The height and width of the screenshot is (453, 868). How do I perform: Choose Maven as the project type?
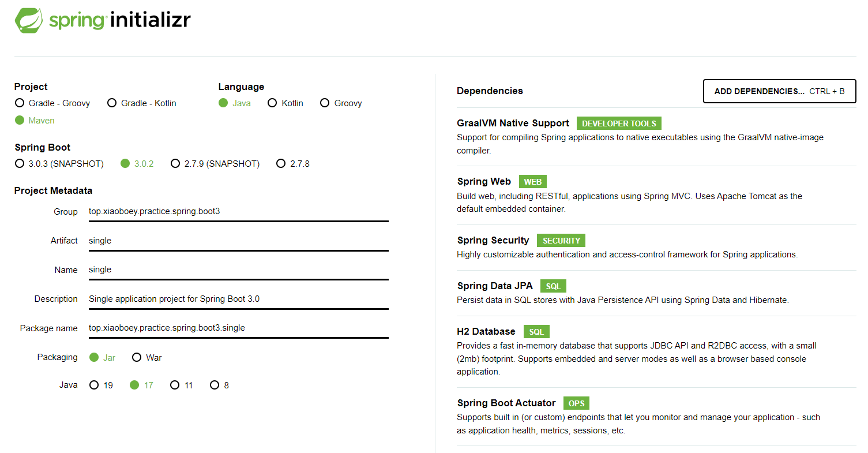(x=20, y=121)
